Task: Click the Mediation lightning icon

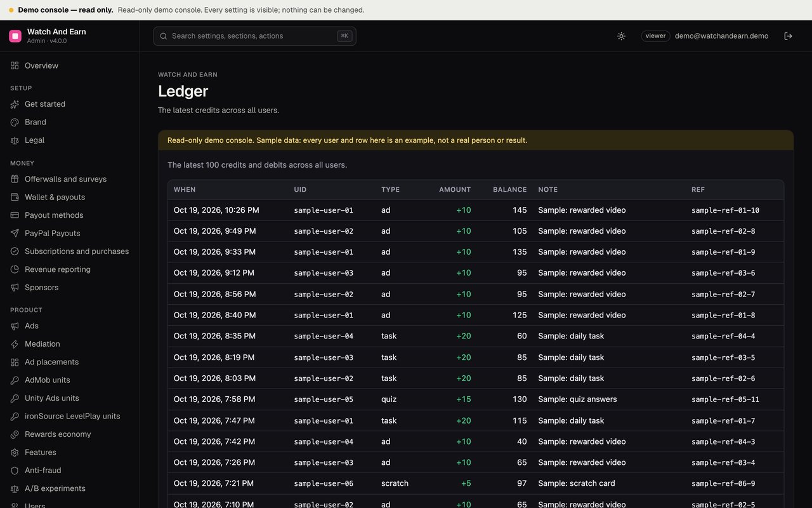Action: pyautogui.click(x=15, y=344)
